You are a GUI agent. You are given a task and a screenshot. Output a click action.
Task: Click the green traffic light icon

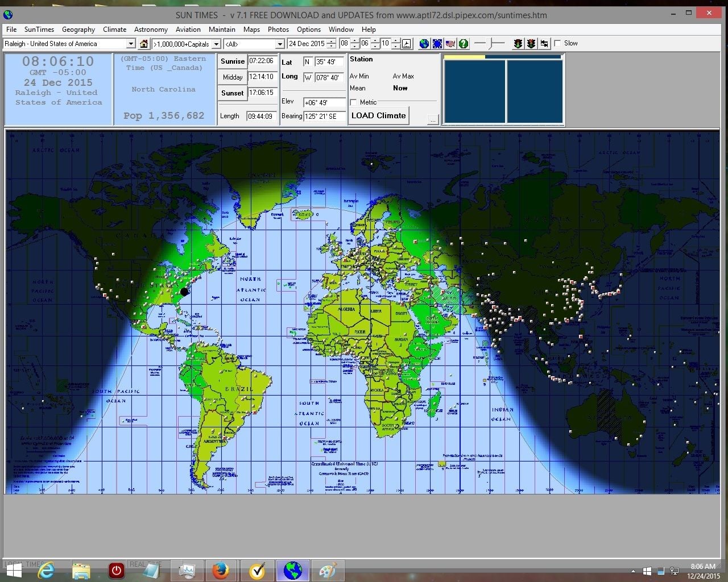tap(518, 44)
